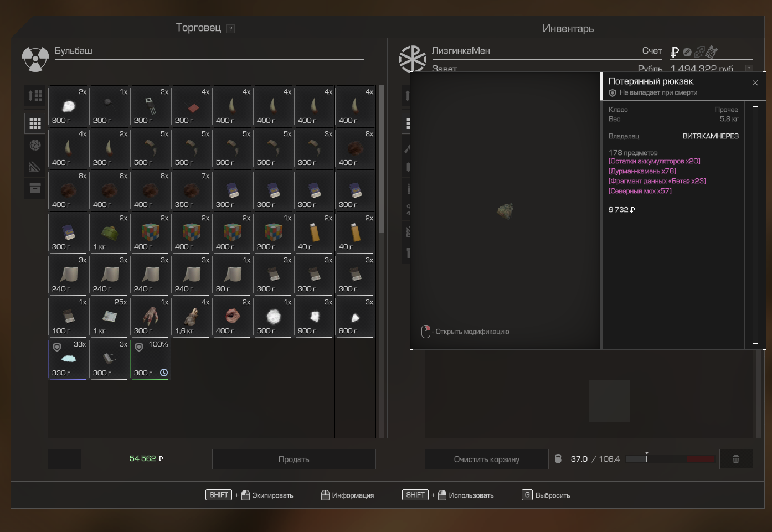
Task: Click the 25x banknote stack item
Action: 109,317
